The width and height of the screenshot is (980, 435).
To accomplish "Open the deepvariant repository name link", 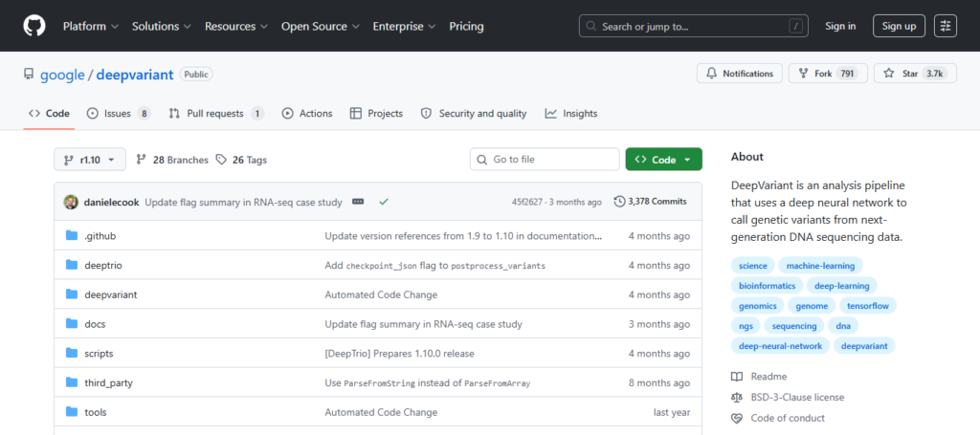I will tap(135, 75).
